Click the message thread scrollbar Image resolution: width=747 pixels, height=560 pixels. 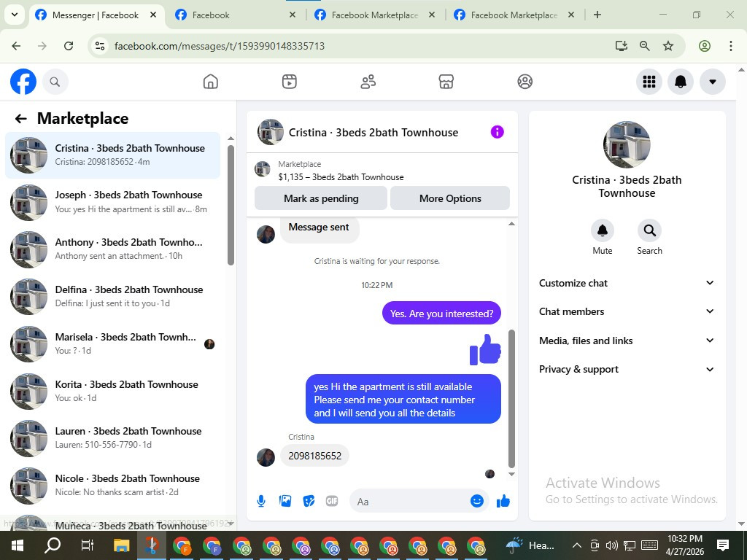tap(511, 399)
